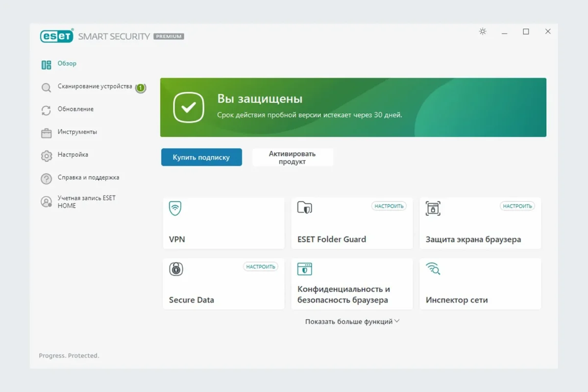
Task: Open Конфиденциальность и безопасность браузера card
Action: click(x=352, y=284)
